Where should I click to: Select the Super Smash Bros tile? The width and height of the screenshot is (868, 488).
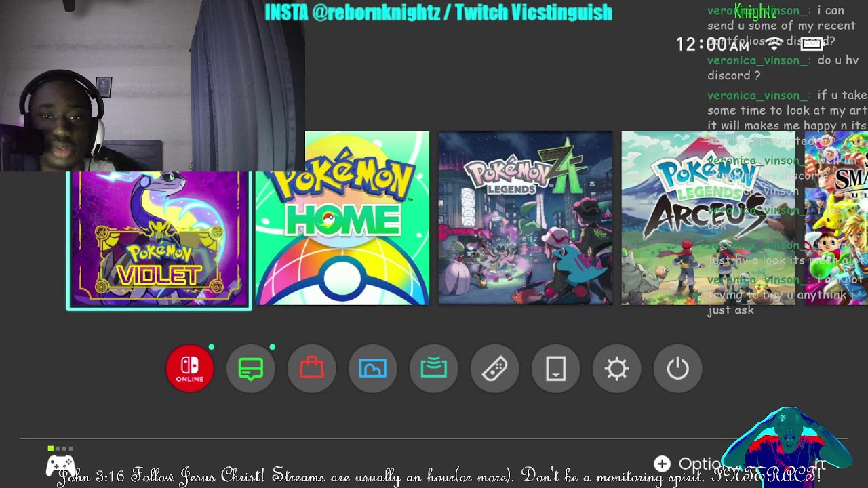836,218
